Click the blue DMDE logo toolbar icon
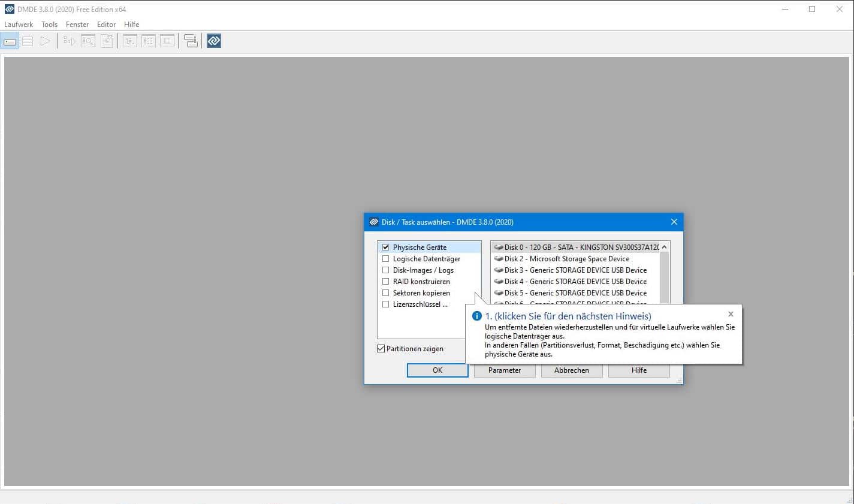Viewport: 854px width, 504px height. point(214,41)
